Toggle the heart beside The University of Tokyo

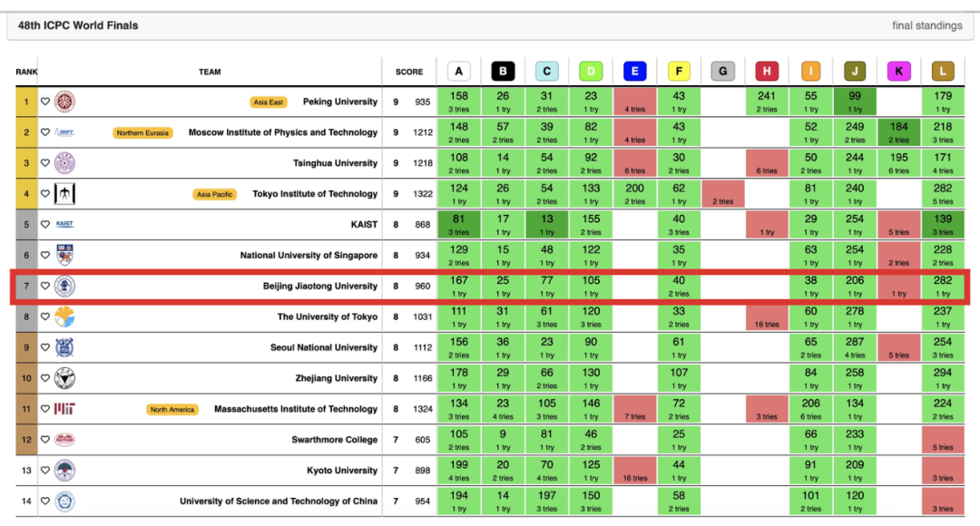[45, 317]
